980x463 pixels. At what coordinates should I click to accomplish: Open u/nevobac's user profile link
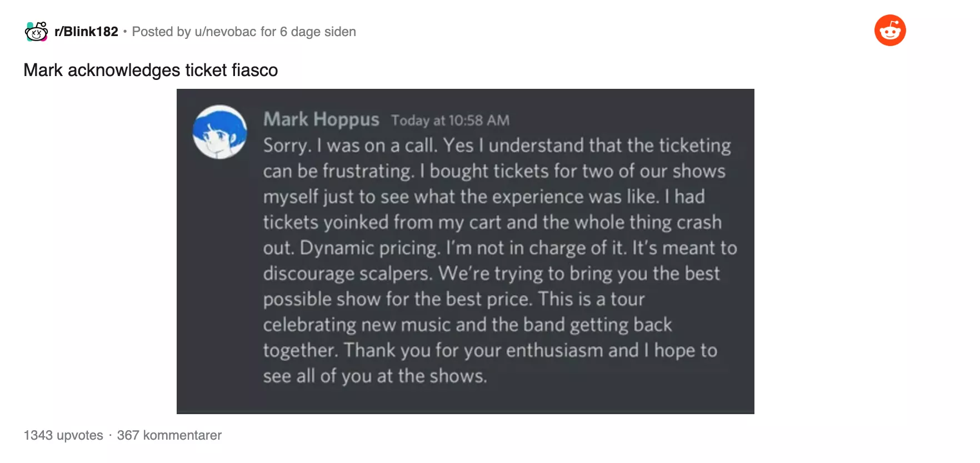coord(225,32)
